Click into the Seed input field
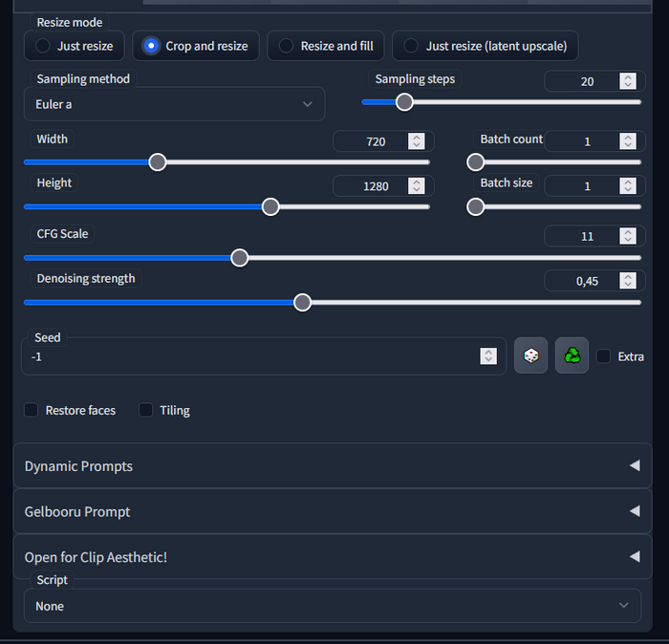The width and height of the screenshot is (669, 644). (x=248, y=356)
